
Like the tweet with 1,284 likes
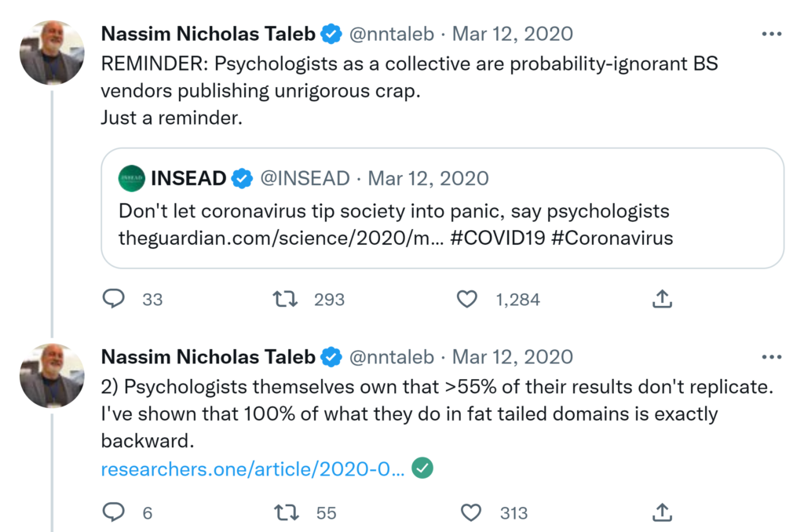point(468,298)
